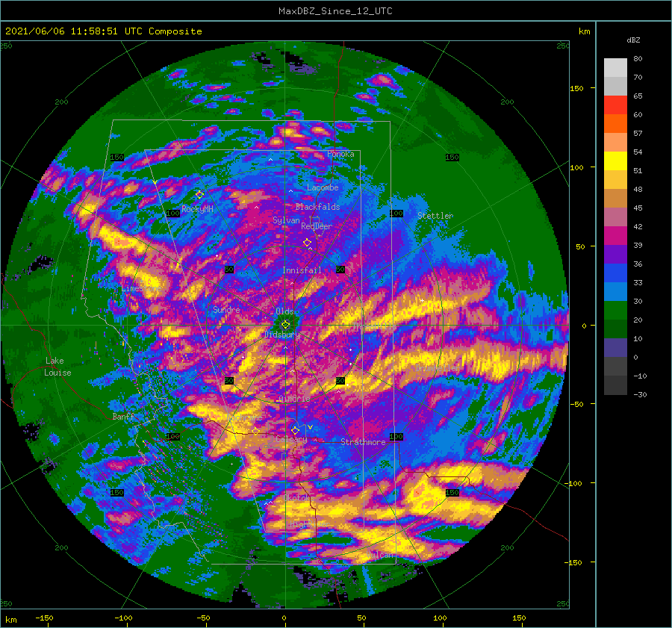Pick the light gray 70–80 dBZ legend swatch
Screen dimensions: 672x628
click(x=615, y=68)
